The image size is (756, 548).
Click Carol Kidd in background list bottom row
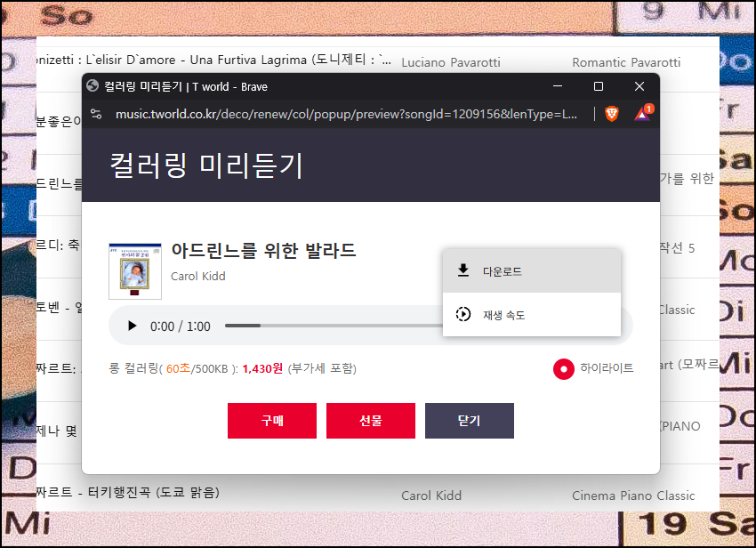(x=431, y=496)
